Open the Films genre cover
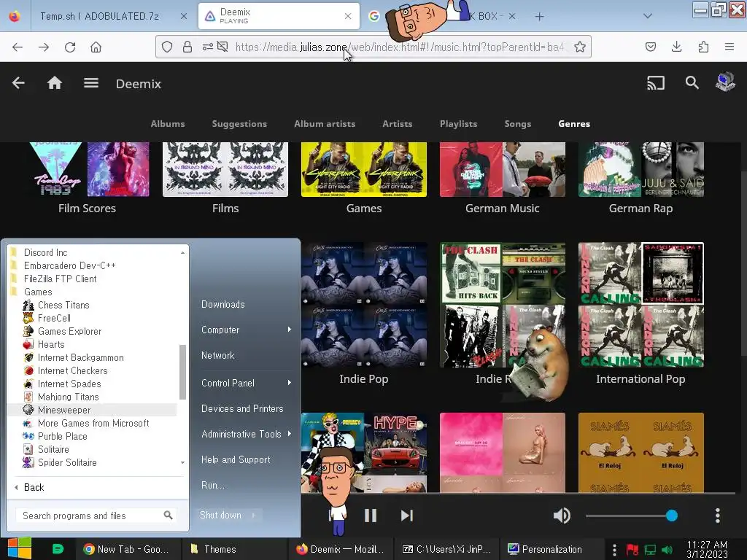This screenshot has width=747, height=560. coord(225,169)
